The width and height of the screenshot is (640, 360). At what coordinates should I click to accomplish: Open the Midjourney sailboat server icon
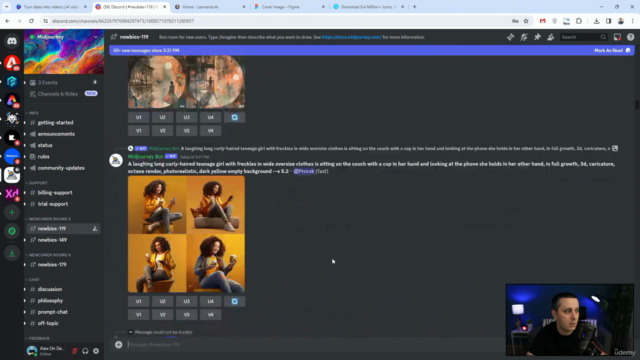pyautogui.click(x=12, y=175)
